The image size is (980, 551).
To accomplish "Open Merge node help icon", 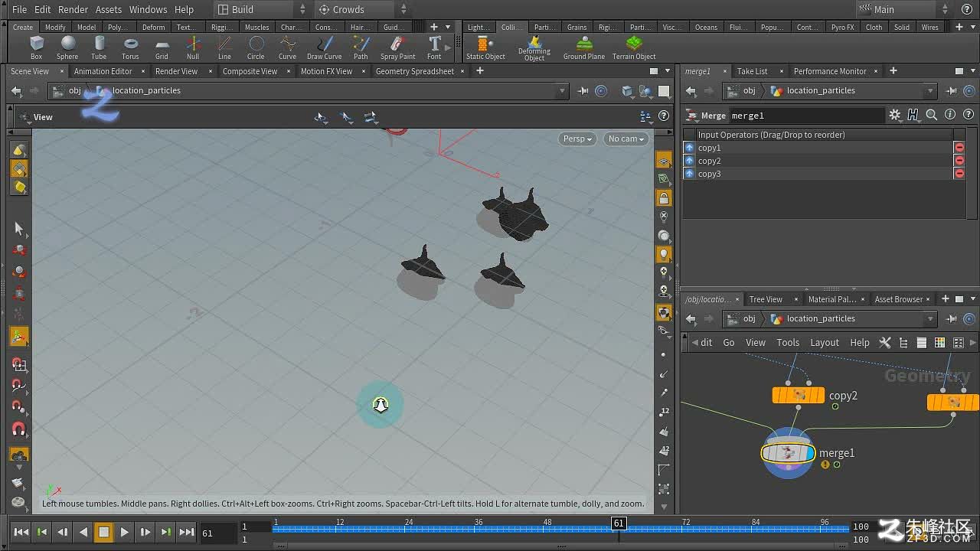I will pyautogui.click(x=969, y=115).
